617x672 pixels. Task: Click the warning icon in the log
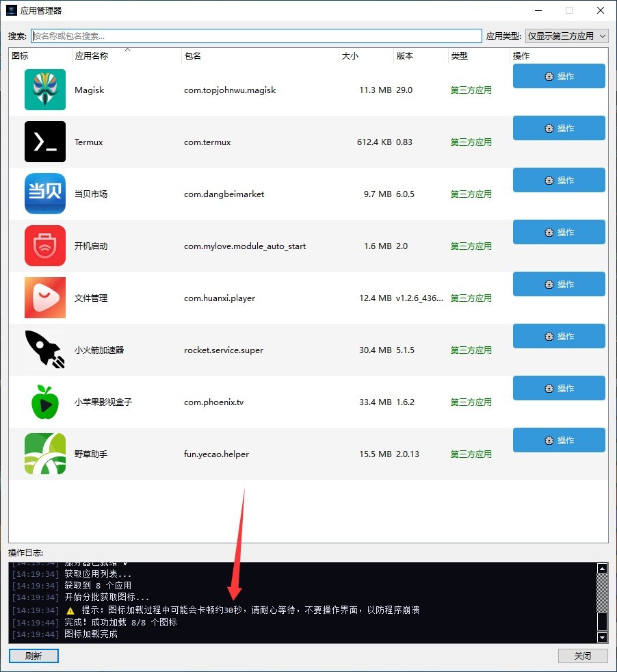click(x=70, y=610)
